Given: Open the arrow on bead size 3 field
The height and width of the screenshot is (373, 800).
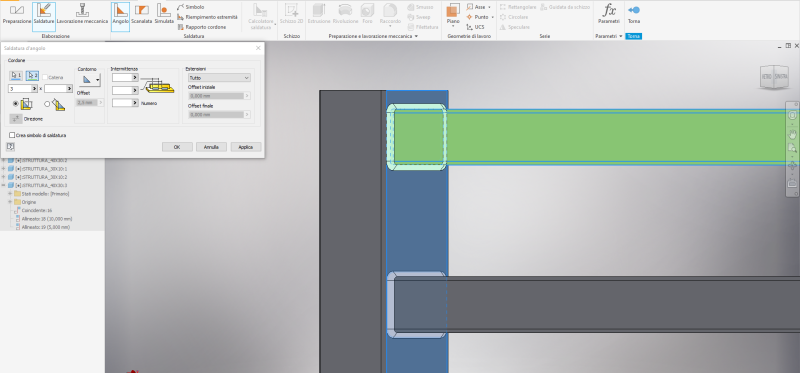Looking at the screenshot, I should [x=35, y=89].
